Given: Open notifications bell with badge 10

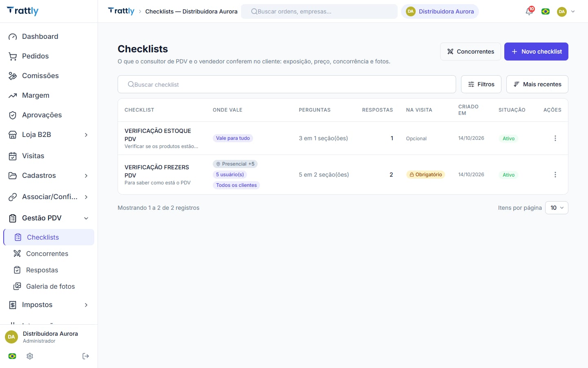Looking at the screenshot, I should [529, 11].
